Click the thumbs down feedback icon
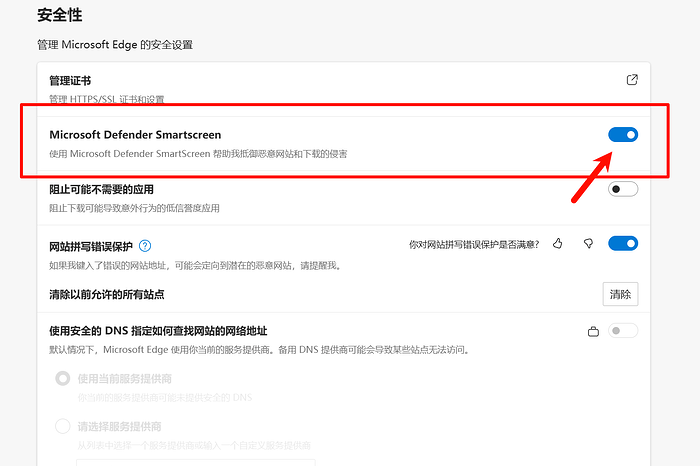Screen dimensions: 700x466 point(588,244)
